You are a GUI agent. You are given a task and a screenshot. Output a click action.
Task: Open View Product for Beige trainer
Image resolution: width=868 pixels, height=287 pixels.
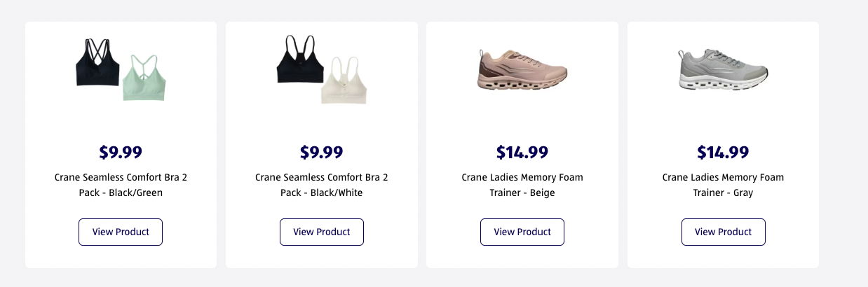tap(522, 232)
